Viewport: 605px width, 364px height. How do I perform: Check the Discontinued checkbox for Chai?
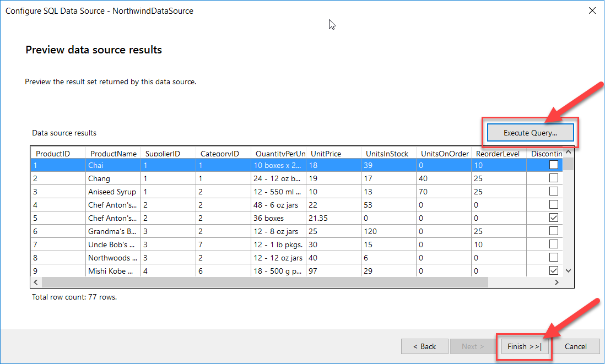pos(552,165)
